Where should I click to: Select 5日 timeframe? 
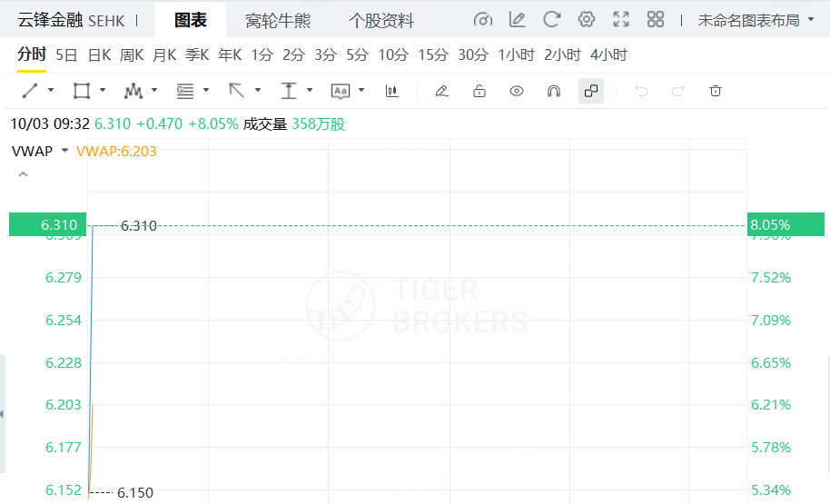(x=66, y=54)
